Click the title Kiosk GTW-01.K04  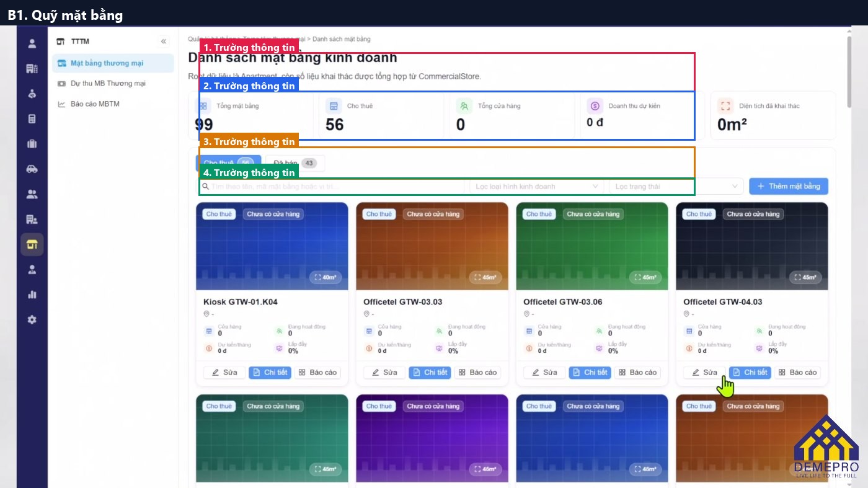click(x=241, y=302)
